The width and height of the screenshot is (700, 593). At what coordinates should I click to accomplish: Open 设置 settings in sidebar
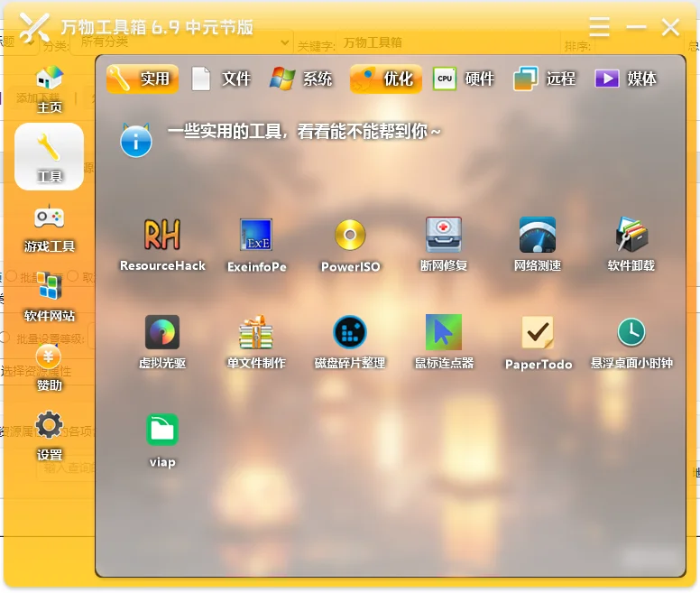49,436
